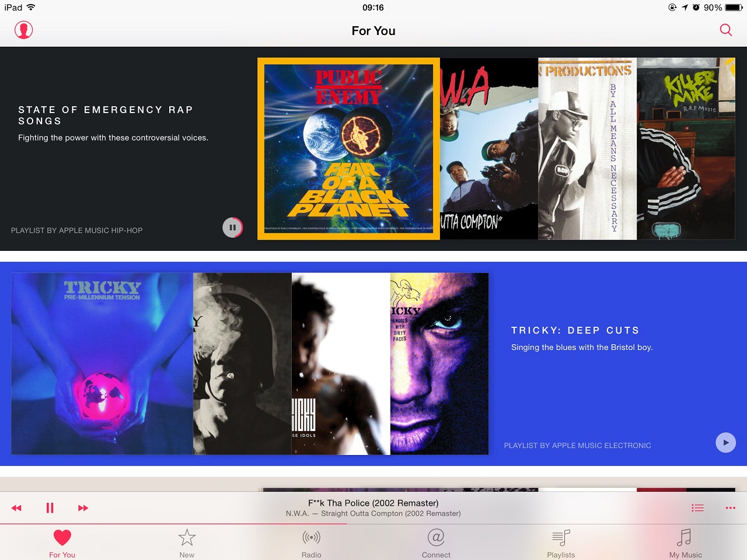The image size is (747, 560).
Task: Open the Tricky: Deep Cuts playlist title
Action: point(575,330)
